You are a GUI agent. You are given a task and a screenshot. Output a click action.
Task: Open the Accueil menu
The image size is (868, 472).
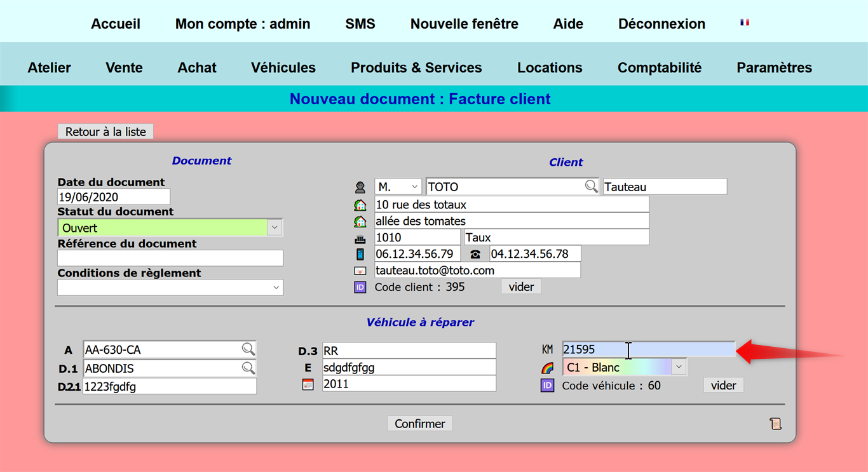pos(116,24)
